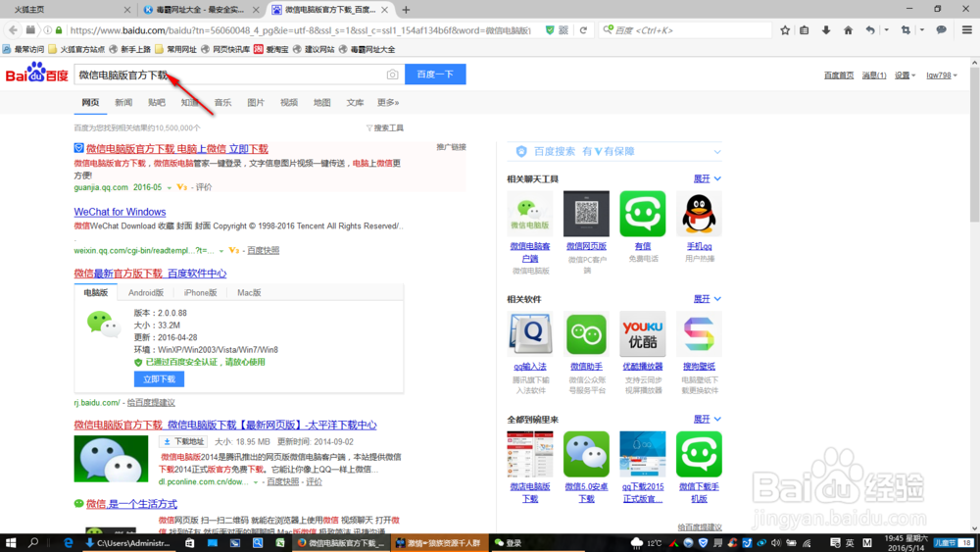Click the screenshot crop toolbar icon

tap(906, 30)
